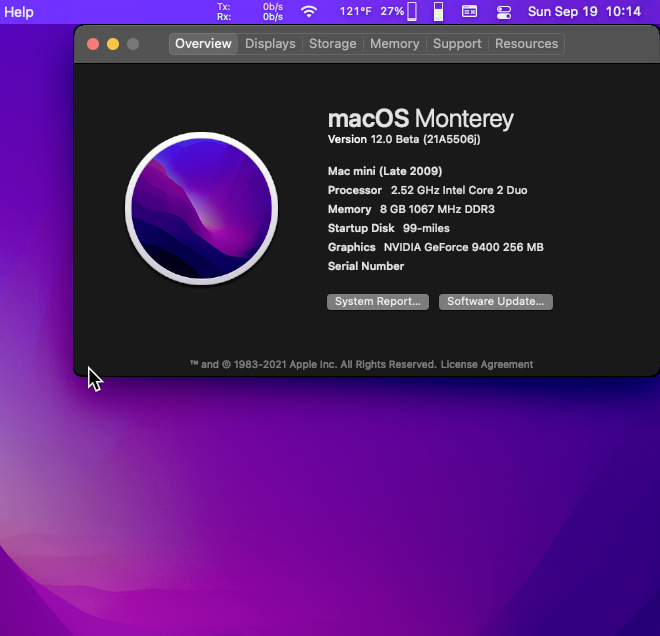Viewport: 660px width, 636px height.
Task: Click the Mac mini (Late 2009) text
Action: point(385,171)
